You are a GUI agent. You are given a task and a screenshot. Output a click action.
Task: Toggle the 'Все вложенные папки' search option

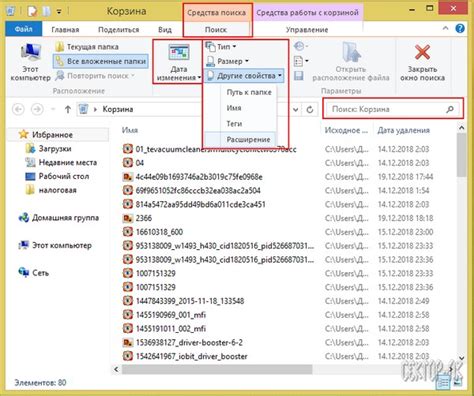point(101,61)
